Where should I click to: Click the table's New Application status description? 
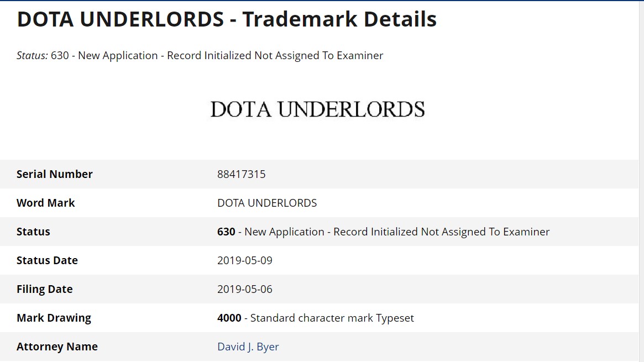[397, 232]
